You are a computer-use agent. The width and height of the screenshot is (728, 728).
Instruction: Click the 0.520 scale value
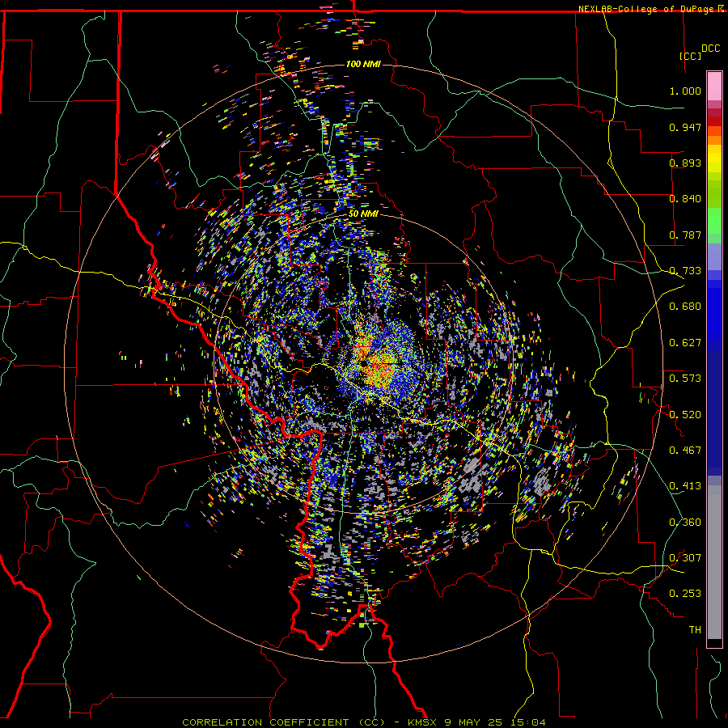685,415
